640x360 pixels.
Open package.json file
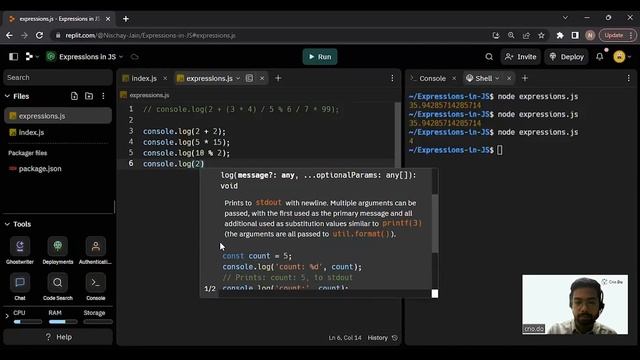[x=58, y=169]
